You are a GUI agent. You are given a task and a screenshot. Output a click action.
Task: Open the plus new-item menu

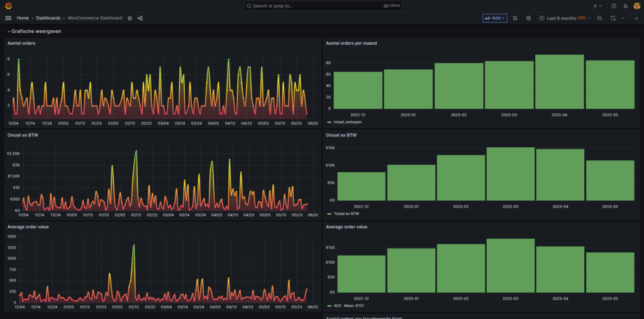point(597,6)
